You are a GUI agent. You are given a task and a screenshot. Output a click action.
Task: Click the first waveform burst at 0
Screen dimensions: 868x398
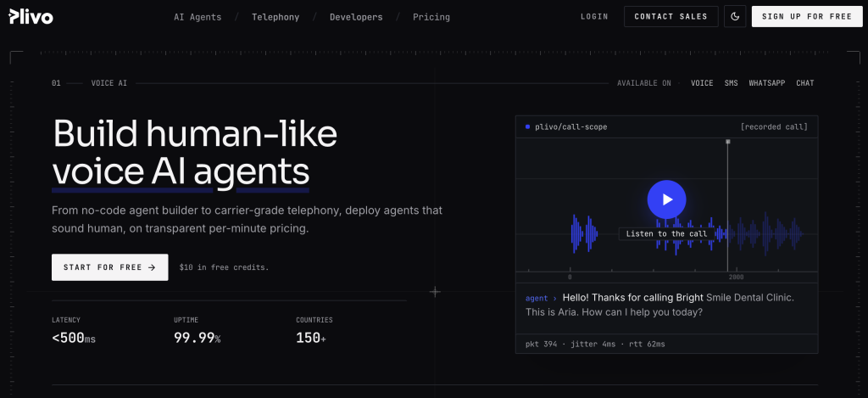tap(584, 234)
